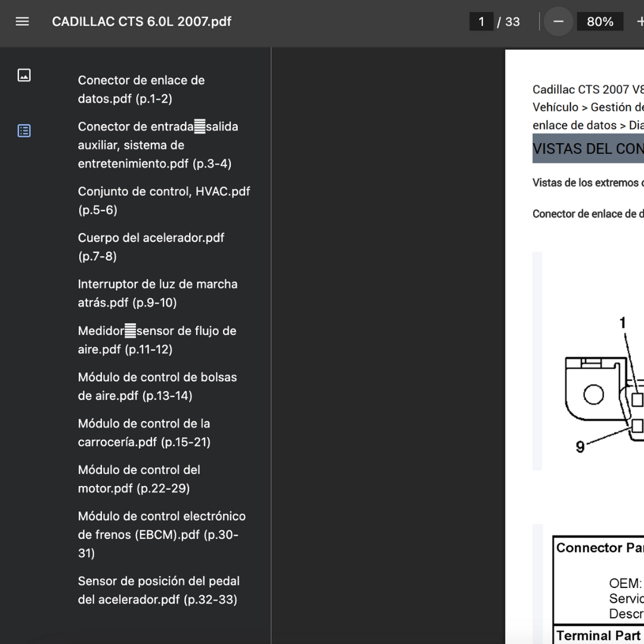Click the Connector Part table header
The image size is (644, 644).
pyautogui.click(x=600, y=547)
